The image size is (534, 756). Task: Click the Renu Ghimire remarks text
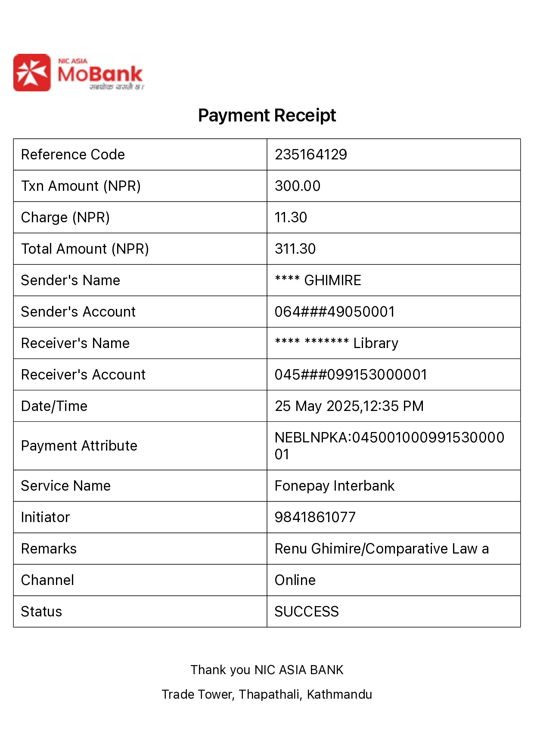pyautogui.click(x=381, y=549)
